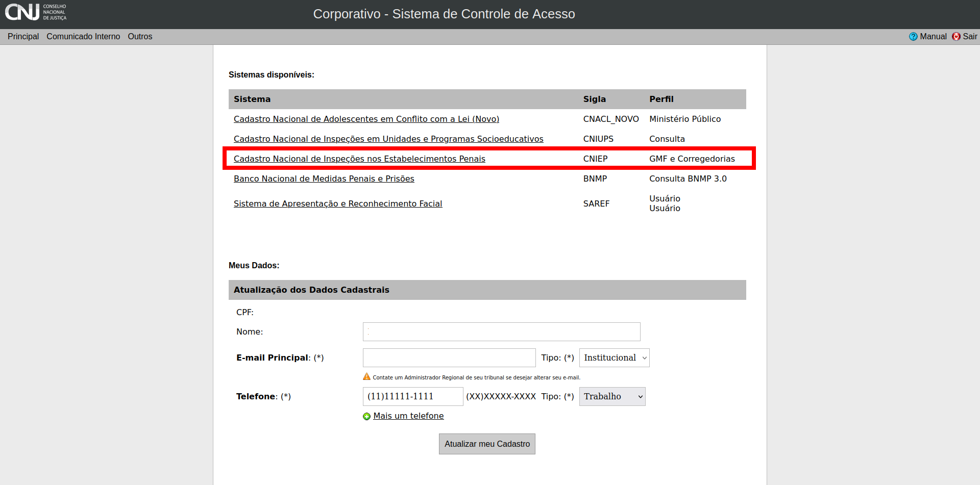
Task: Expand the Trabalho phone type dropdown
Action: tap(612, 397)
